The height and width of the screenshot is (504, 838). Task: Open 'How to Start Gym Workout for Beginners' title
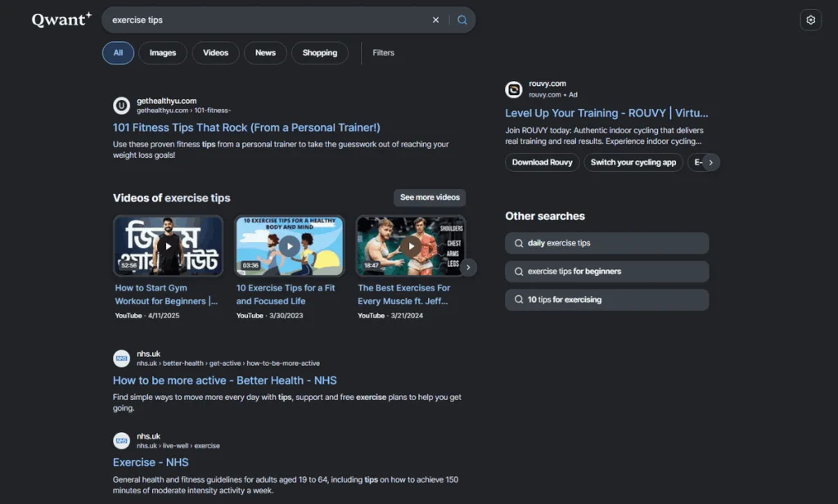pyautogui.click(x=166, y=295)
